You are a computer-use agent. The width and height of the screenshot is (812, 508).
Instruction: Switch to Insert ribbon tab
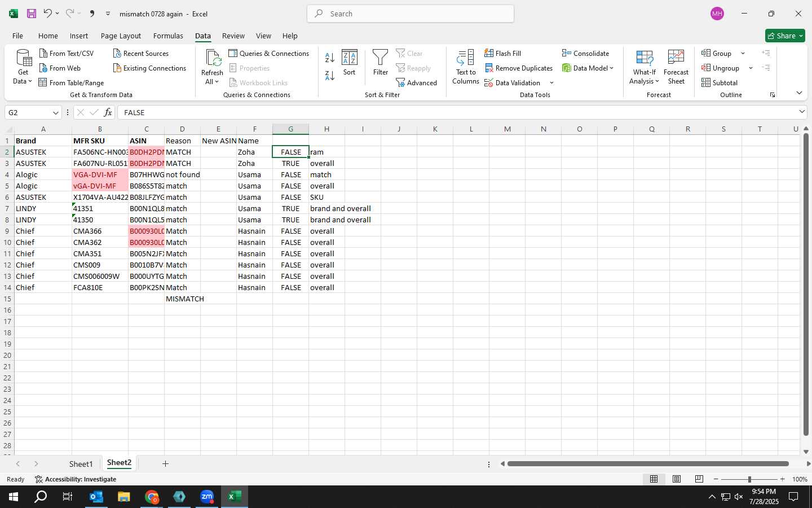(79, 36)
